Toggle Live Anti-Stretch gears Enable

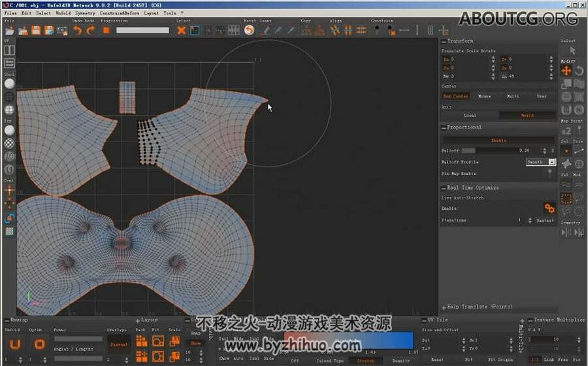click(x=549, y=208)
